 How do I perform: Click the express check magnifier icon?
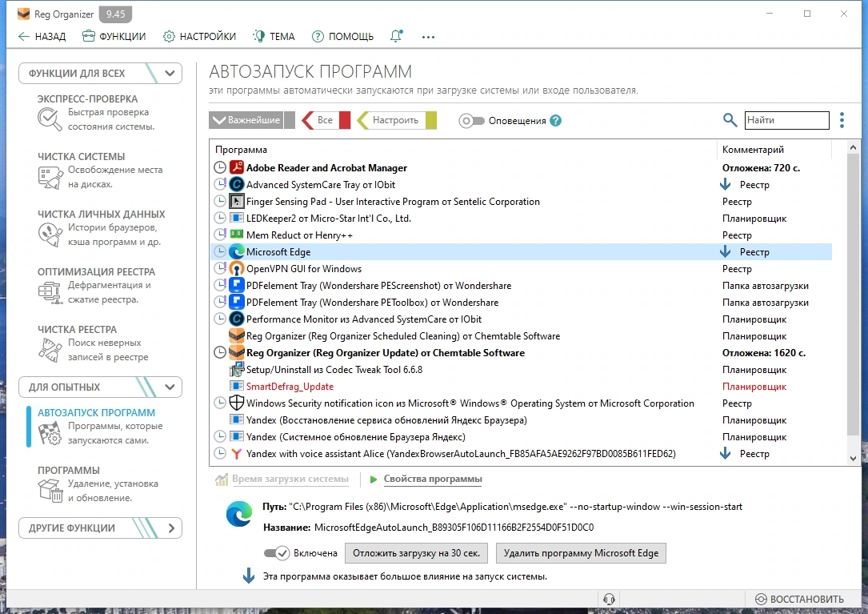point(50,119)
